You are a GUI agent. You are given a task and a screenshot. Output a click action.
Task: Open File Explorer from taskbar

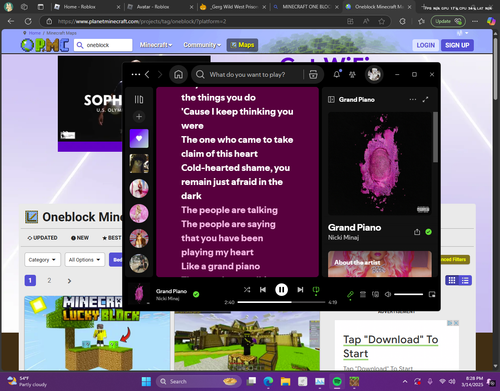pyautogui.click(x=285, y=381)
